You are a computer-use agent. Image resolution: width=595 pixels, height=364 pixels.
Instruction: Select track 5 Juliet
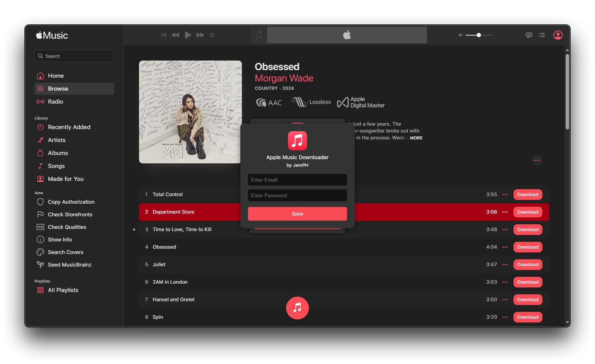[x=344, y=265]
